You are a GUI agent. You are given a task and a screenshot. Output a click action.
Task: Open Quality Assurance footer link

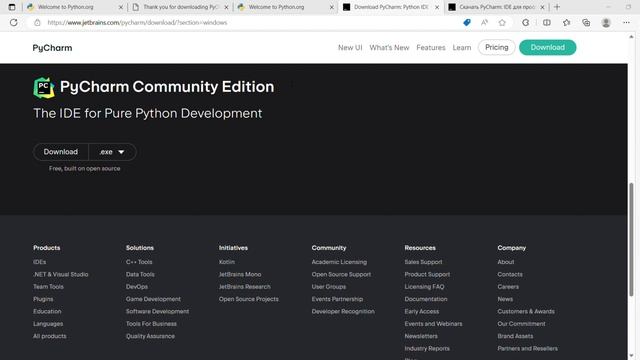point(150,336)
